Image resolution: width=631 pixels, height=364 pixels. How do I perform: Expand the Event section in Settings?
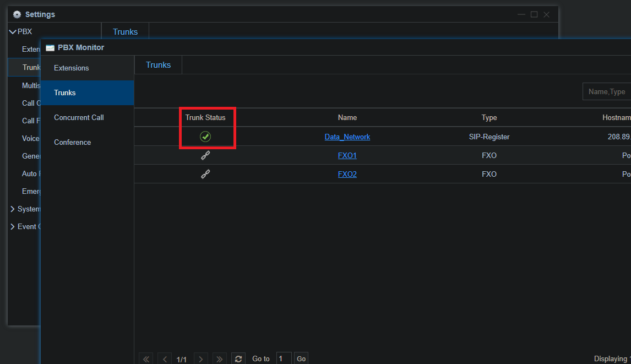coord(13,227)
